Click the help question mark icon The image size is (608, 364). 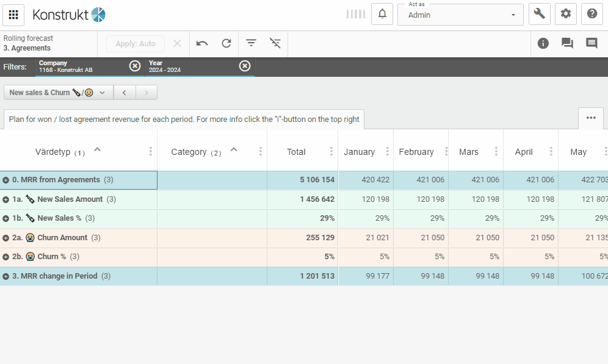[x=592, y=14]
